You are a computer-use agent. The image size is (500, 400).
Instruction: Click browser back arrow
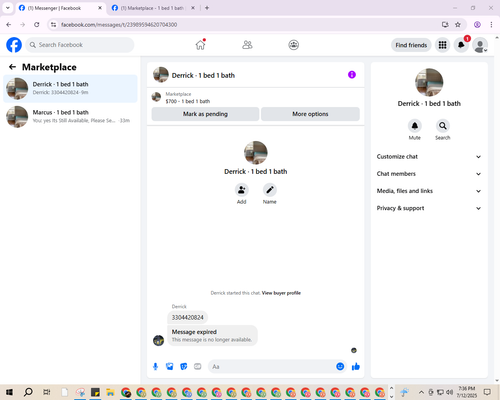(9, 25)
